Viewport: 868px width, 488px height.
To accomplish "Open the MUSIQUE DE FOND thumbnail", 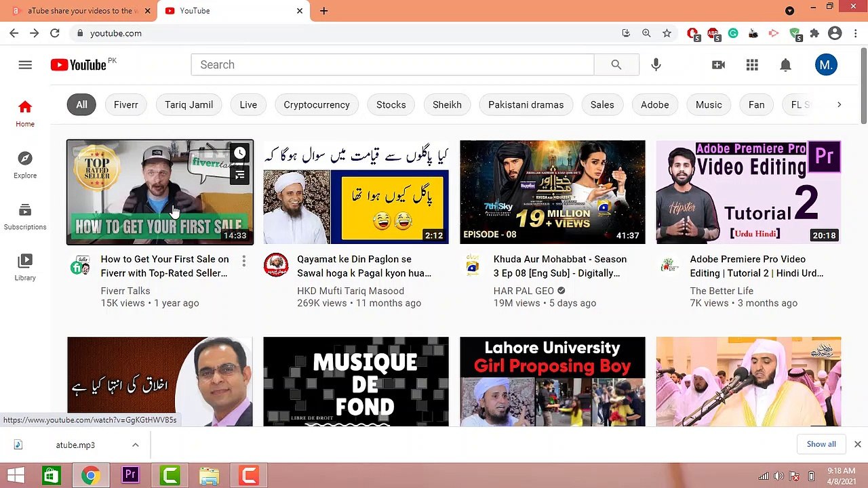I will pyautogui.click(x=356, y=382).
